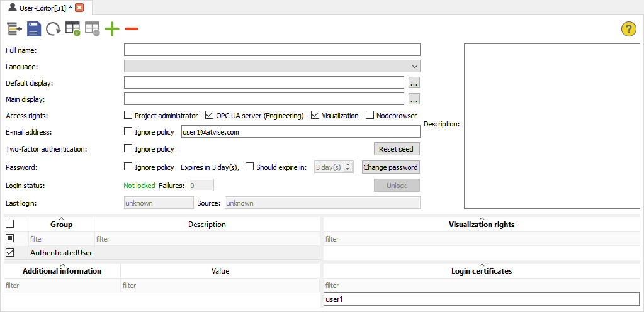The image size is (644, 312).
Task: Open help via yellow question mark icon
Action: tap(629, 29)
